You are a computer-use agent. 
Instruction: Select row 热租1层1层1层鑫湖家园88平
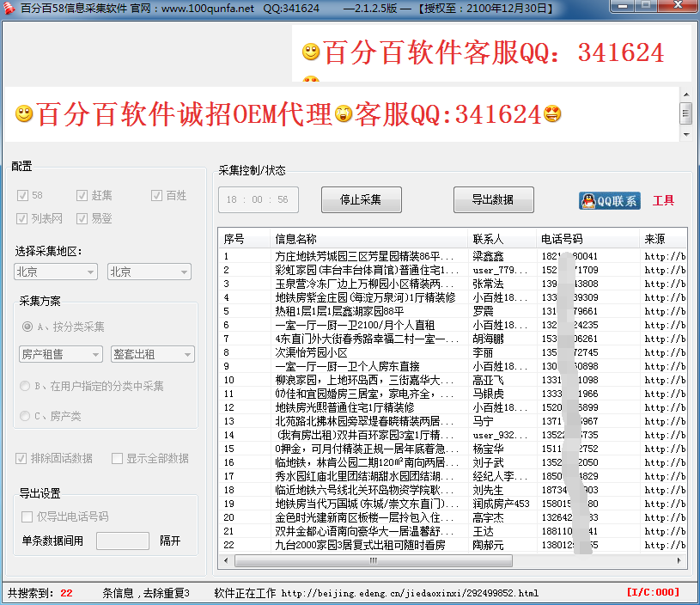tap(453, 311)
